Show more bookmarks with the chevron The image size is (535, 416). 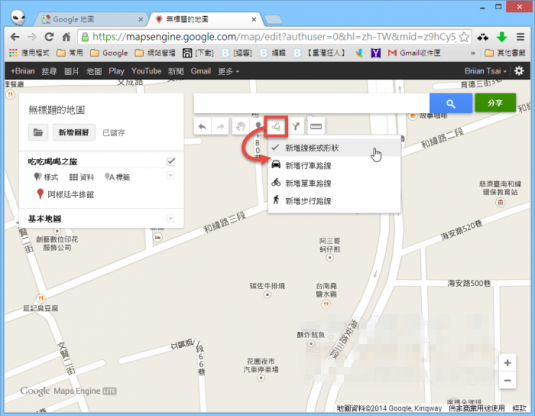pos(473,53)
